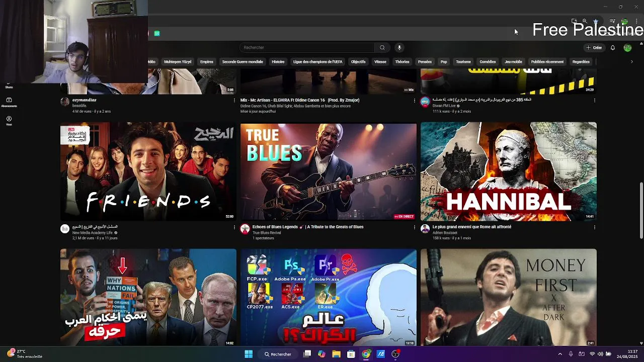
Task: Open options menu for the FRIENDS video
Action: pos(234,227)
